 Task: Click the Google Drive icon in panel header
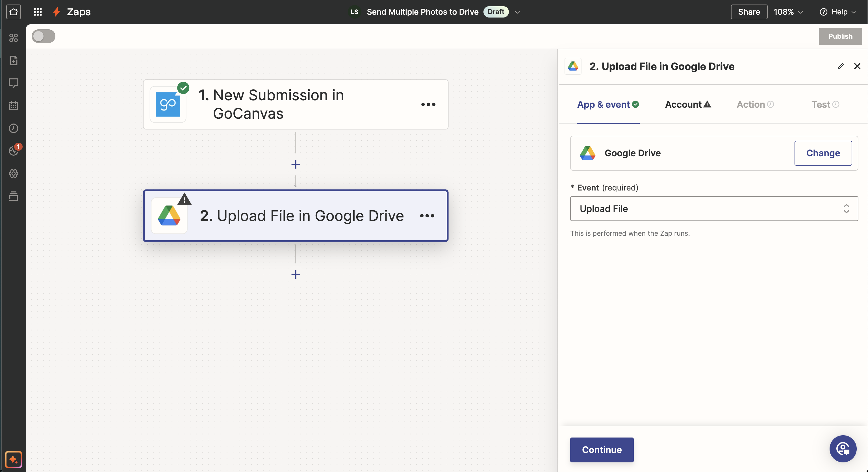point(573,66)
